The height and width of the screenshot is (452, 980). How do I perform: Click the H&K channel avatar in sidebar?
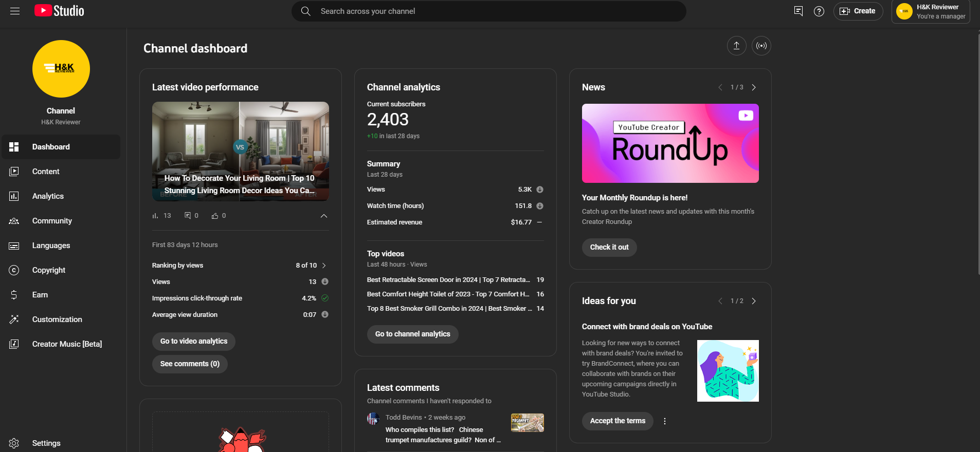61,69
